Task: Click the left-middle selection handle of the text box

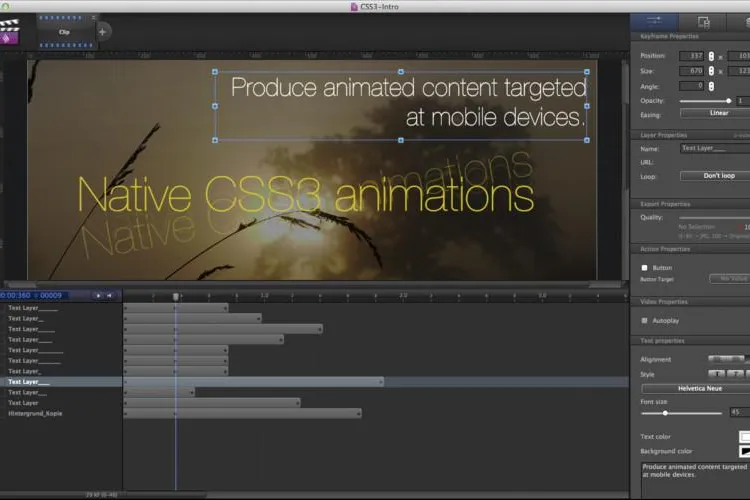Action: pyautogui.click(x=215, y=106)
